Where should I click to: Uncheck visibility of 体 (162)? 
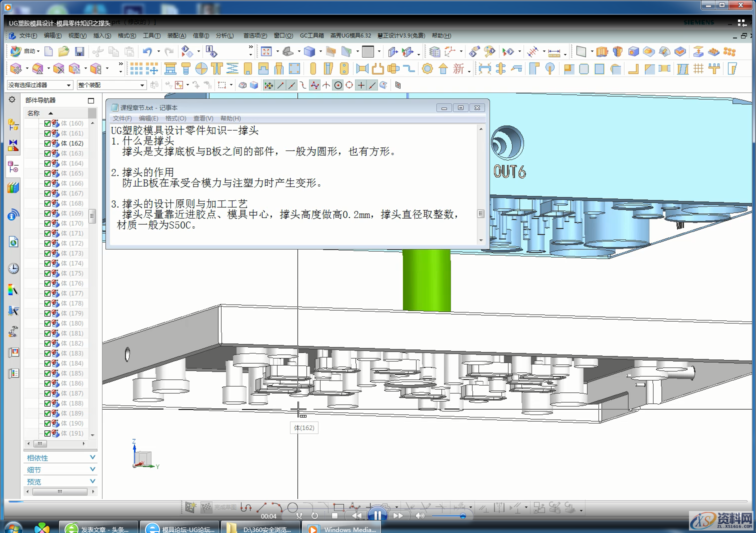pyautogui.click(x=47, y=143)
